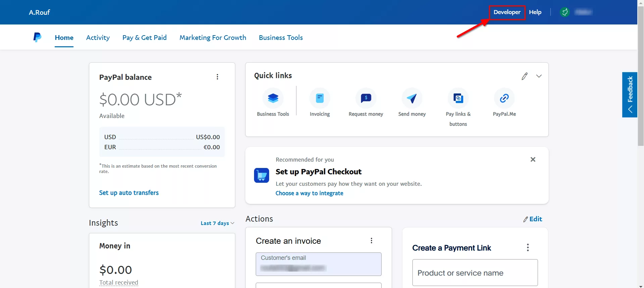The height and width of the screenshot is (288, 644).
Task: Click the Request money icon
Action: coord(366,98)
